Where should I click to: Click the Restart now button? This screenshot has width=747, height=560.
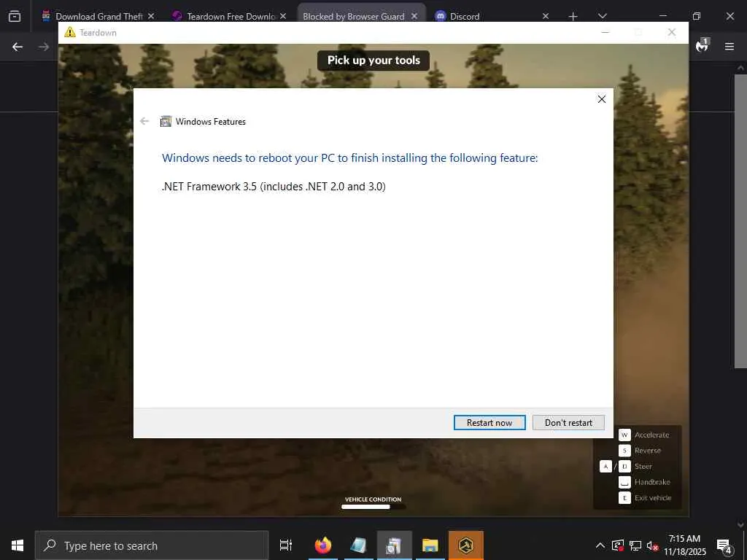pyautogui.click(x=489, y=422)
